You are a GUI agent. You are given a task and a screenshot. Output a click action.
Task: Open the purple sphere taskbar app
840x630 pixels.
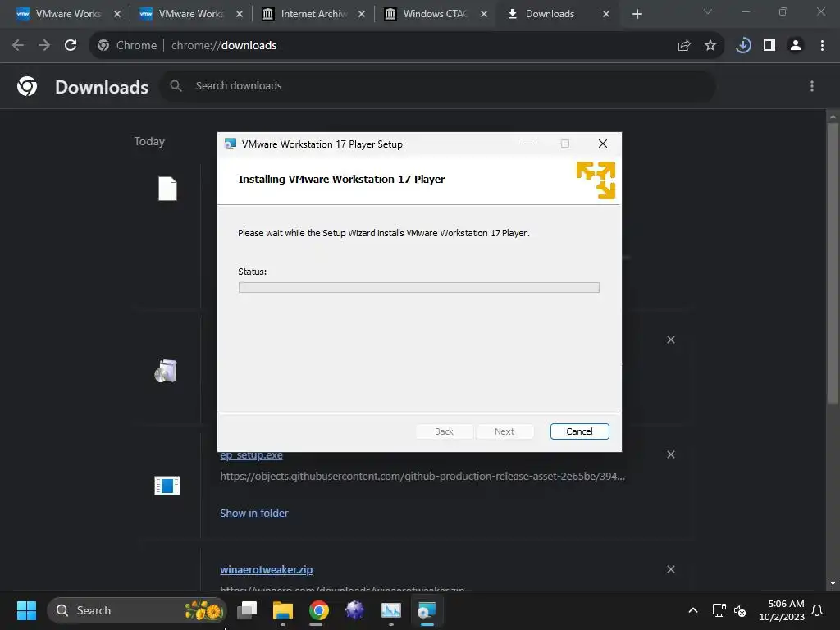click(354, 609)
